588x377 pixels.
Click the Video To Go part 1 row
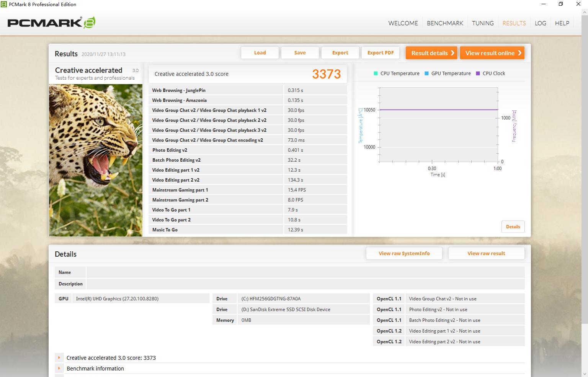(x=248, y=210)
